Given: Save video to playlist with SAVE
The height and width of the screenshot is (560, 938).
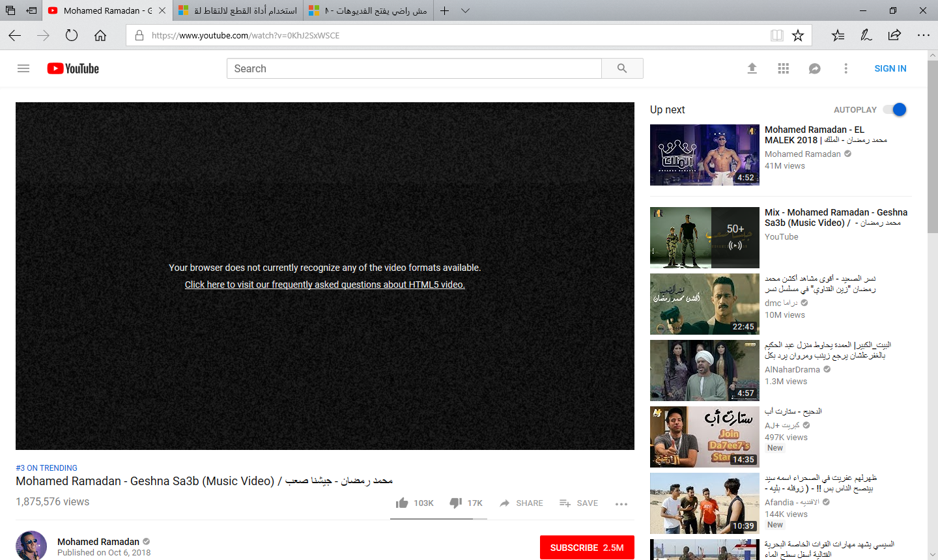Looking at the screenshot, I should [578, 503].
